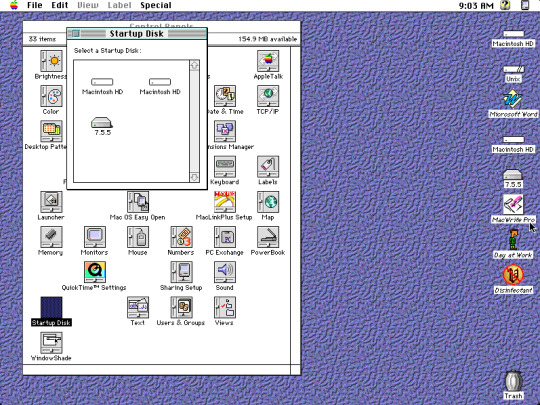Select the topmost Macintosh HD desktop volume
The height and width of the screenshot is (405, 540).
[x=513, y=34]
